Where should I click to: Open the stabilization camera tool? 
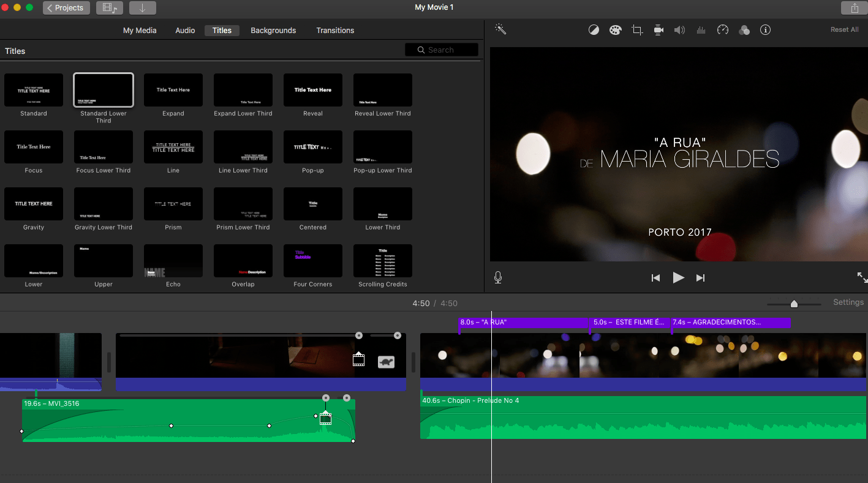coord(659,30)
